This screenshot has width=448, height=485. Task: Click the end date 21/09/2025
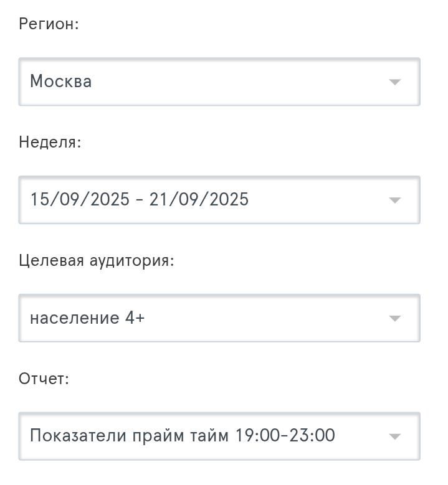199,200
